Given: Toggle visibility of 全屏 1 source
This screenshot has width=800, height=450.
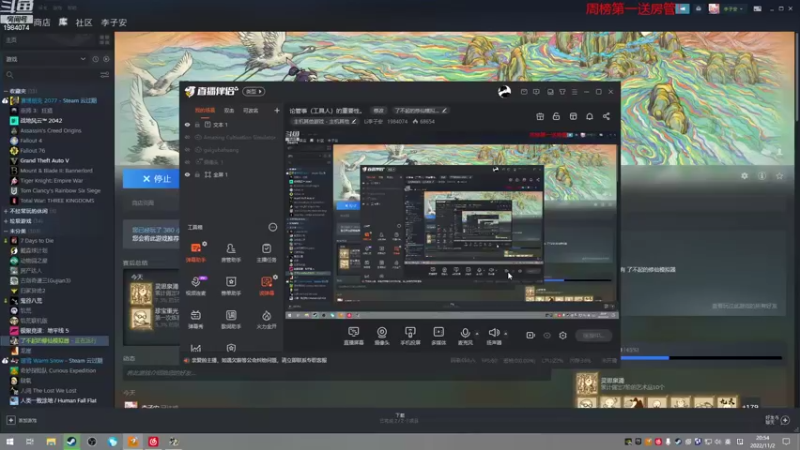Looking at the screenshot, I should tap(187, 174).
